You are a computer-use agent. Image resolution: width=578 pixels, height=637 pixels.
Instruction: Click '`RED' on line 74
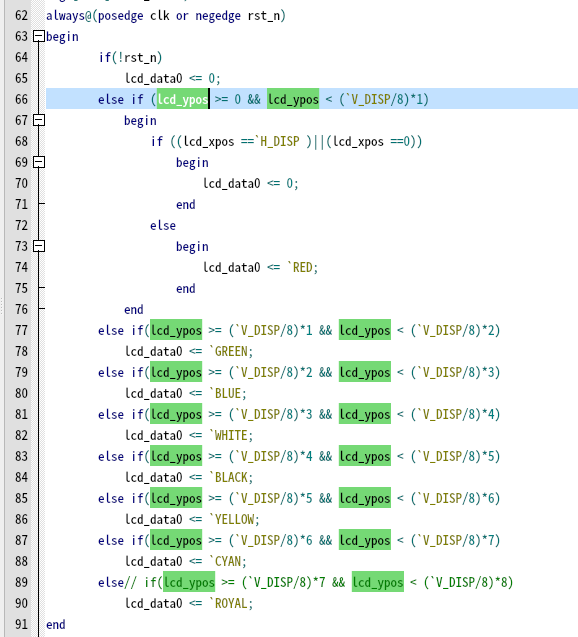point(300,267)
